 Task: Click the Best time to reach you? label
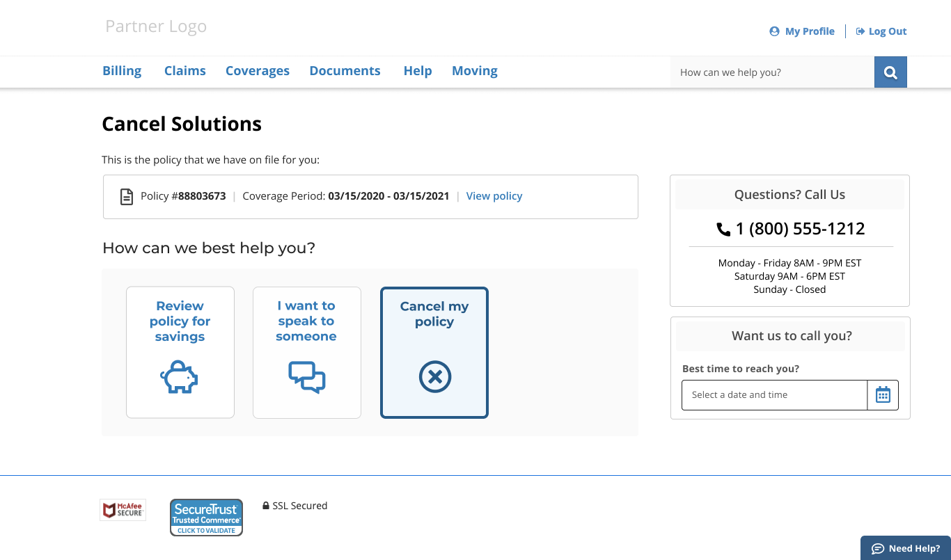click(741, 369)
